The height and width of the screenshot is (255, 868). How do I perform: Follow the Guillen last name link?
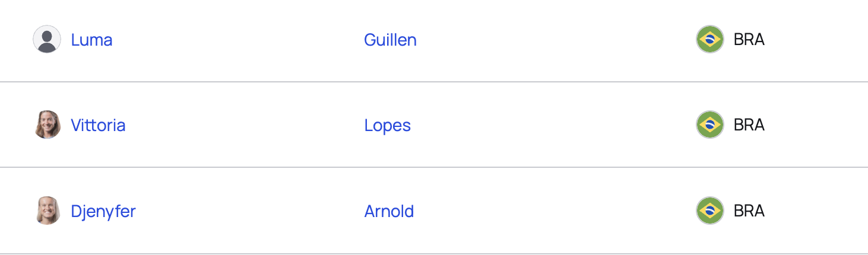click(390, 40)
